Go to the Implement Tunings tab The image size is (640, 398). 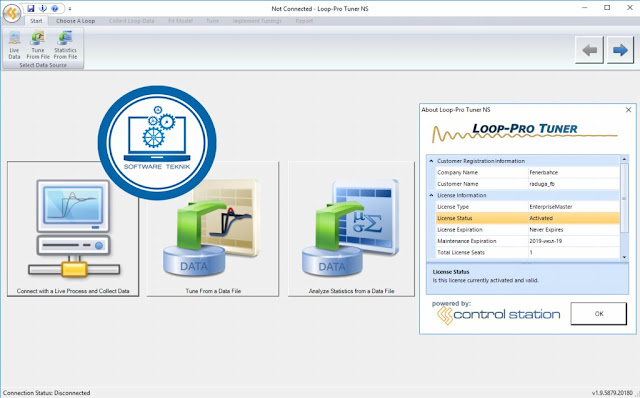[257, 21]
